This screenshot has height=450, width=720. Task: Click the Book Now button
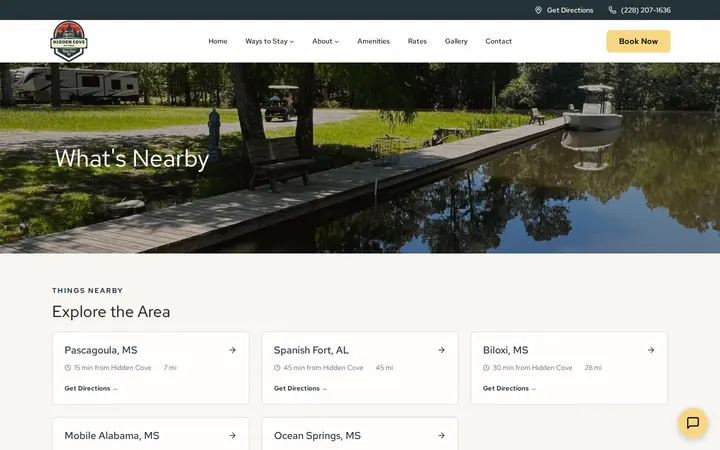click(x=638, y=41)
